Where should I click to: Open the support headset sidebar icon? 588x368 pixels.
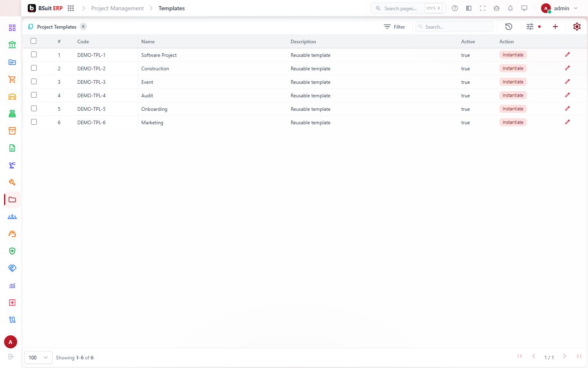click(12, 234)
